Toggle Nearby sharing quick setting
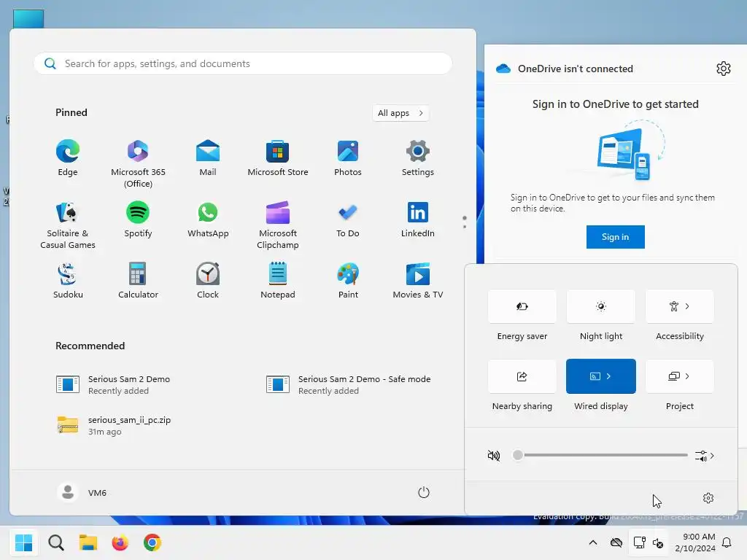The height and width of the screenshot is (560, 747). click(x=522, y=376)
